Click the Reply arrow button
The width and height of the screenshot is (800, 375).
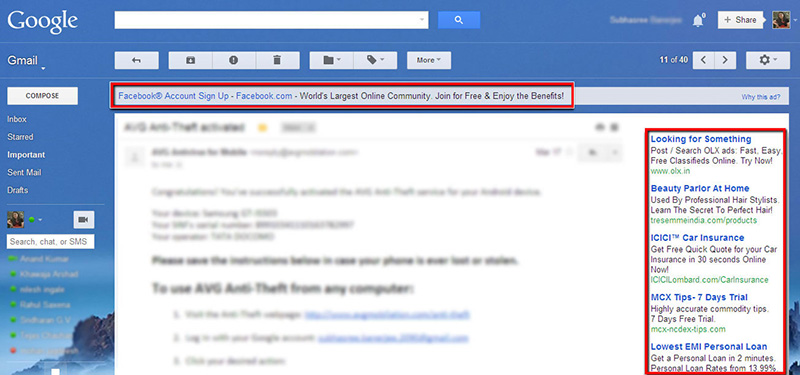click(x=592, y=152)
